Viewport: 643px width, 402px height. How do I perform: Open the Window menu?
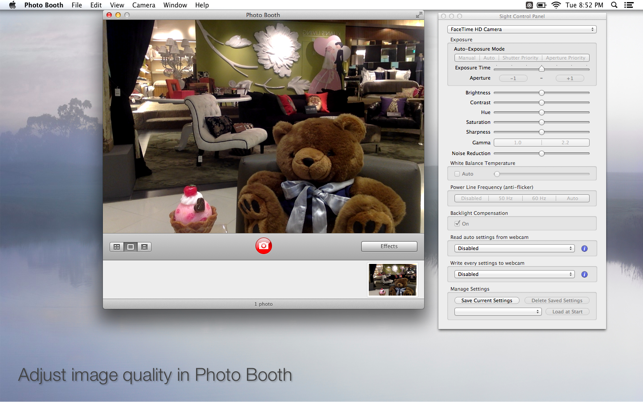(175, 5)
